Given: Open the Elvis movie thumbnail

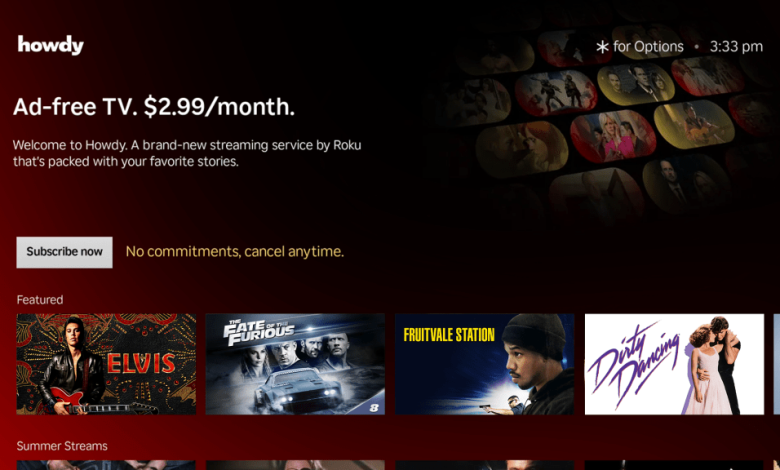Looking at the screenshot, I should [x=106, y=364].
